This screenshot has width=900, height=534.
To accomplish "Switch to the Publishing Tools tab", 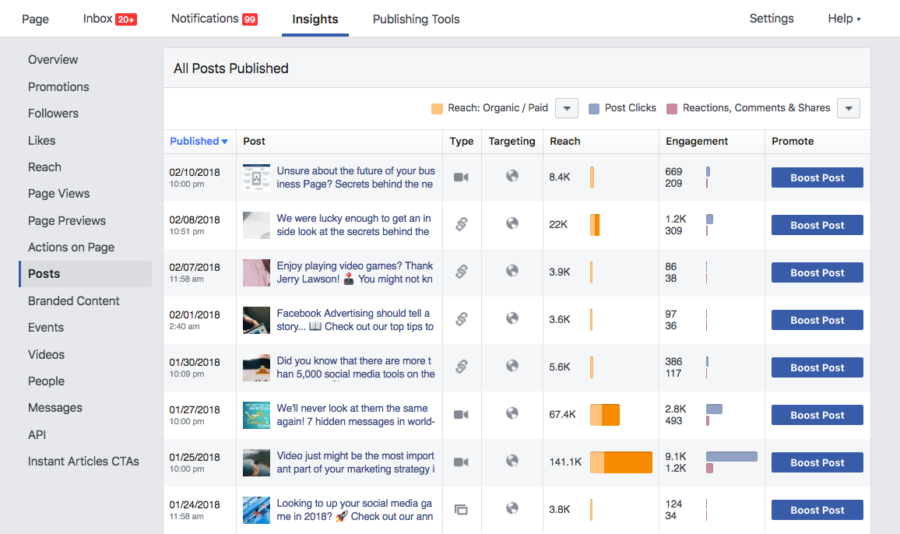I will [x=416, y=19].
